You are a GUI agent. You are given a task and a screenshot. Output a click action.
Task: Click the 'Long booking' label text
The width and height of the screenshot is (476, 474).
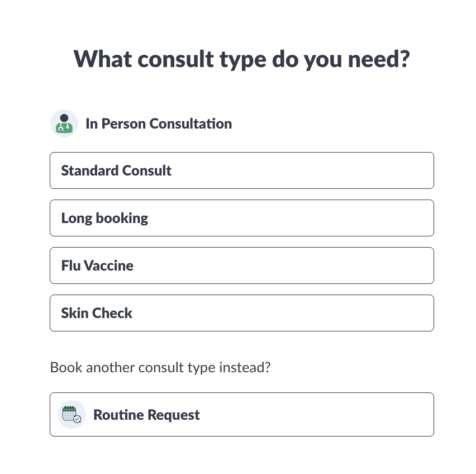(105, 218)
